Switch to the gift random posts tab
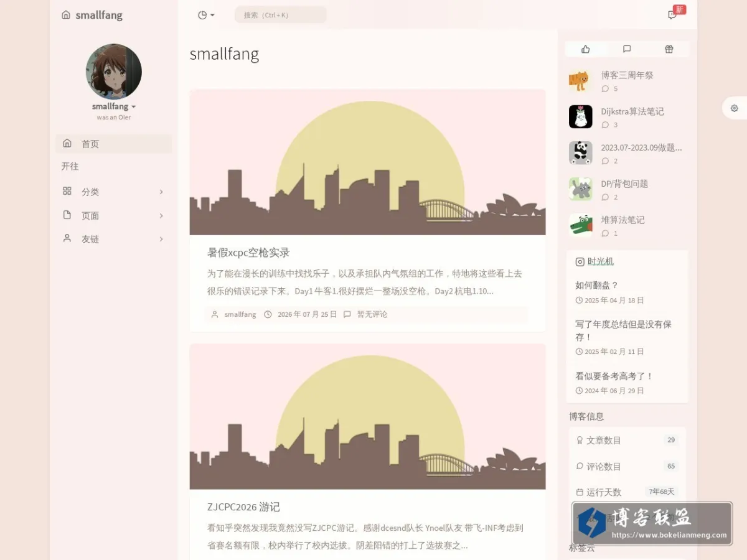Image resolution: width=747 pixels, height=560 pixels. (669, 49)
